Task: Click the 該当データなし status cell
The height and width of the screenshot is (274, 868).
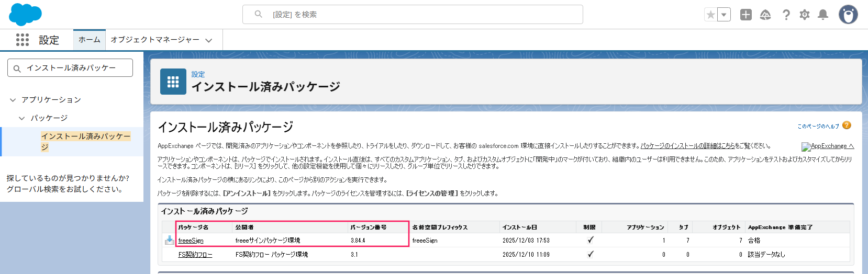Action: 766,255
